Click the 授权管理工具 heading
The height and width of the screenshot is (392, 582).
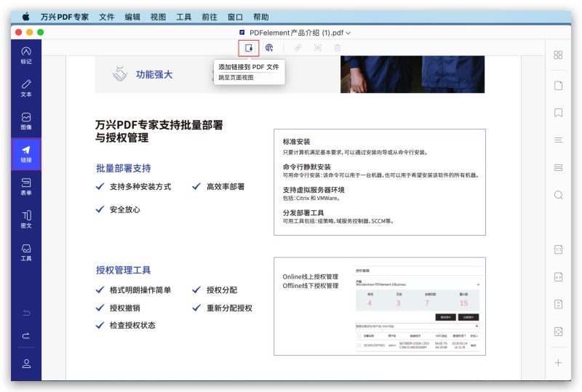point(123,270)
